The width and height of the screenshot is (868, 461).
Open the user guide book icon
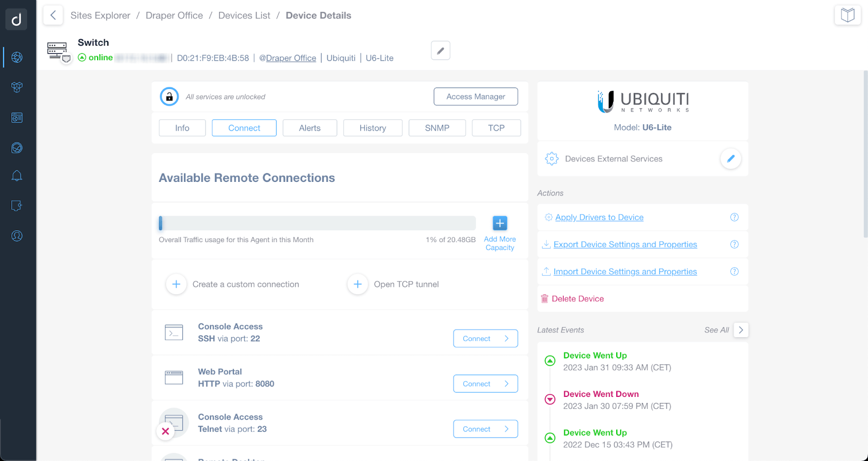[x=847, y=15]
